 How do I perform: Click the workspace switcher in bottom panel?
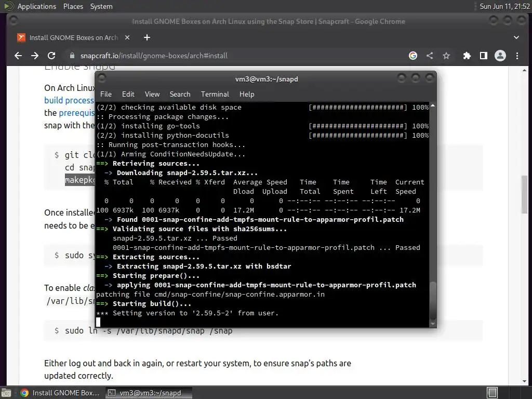pos(493,393)
